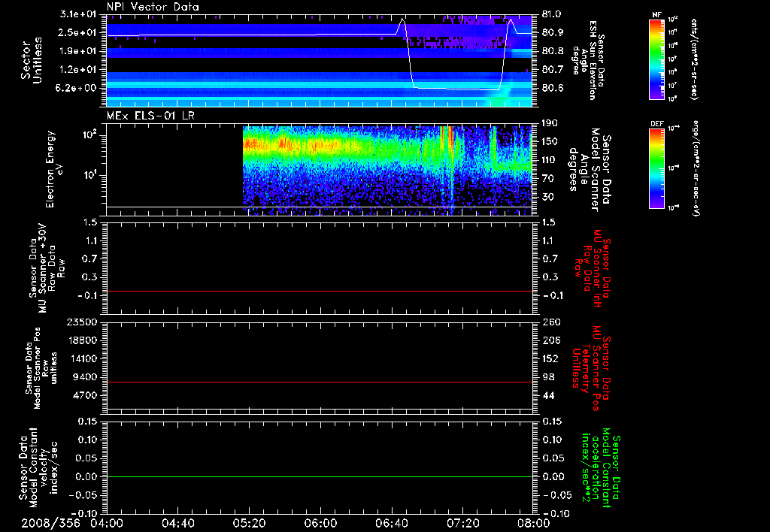Click the Model Scanner Angle degrees label
This screenshot has height=532, width=770.
coord(590,169)
